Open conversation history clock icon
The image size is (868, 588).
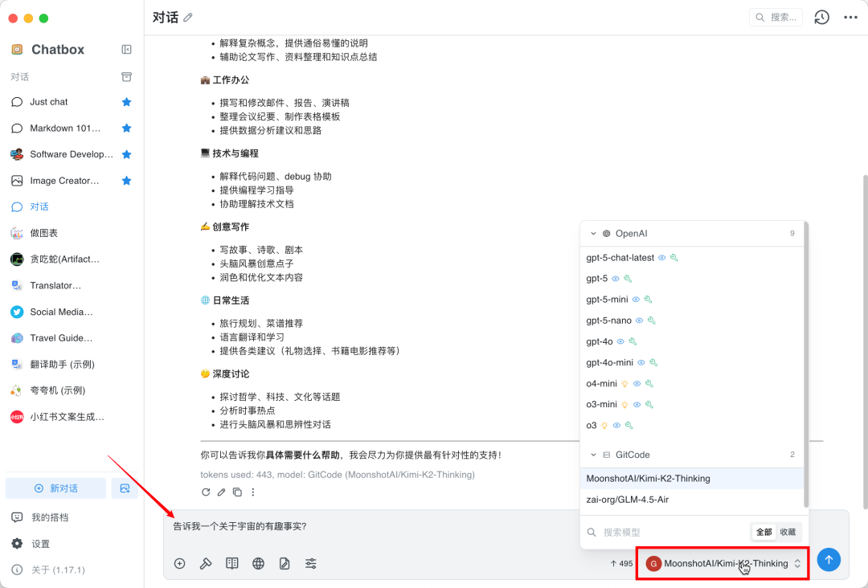click(x=821, y=17)
